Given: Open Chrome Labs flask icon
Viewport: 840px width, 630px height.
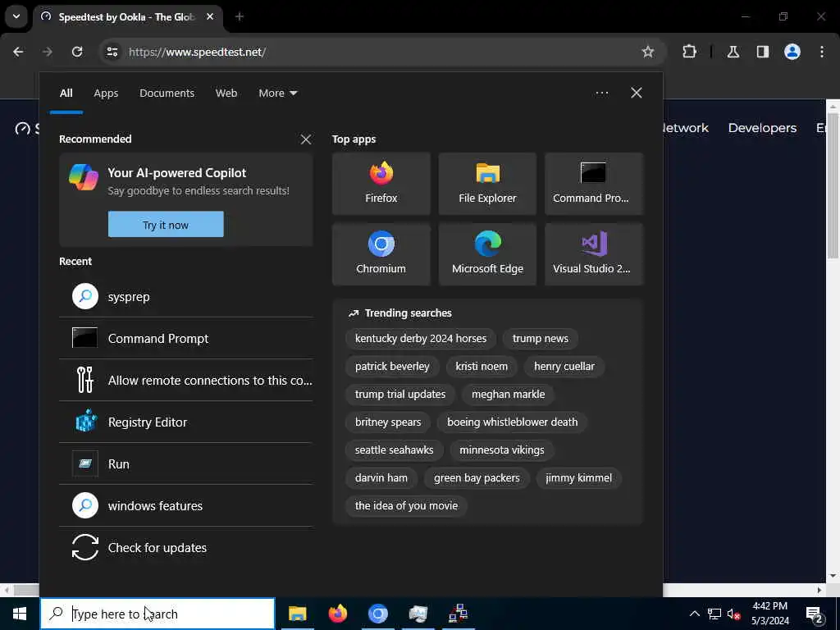Looking at the screenshot, I should [733, 52].
